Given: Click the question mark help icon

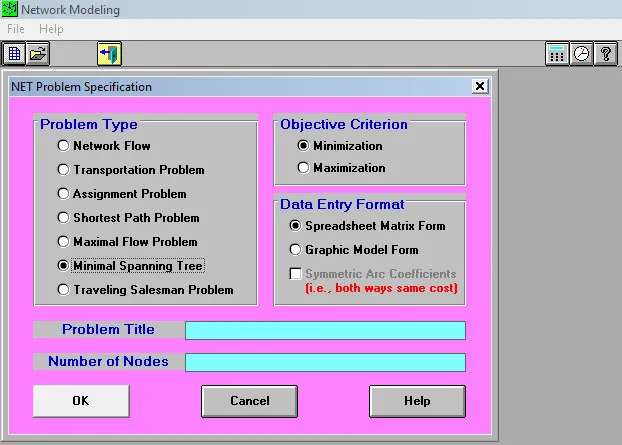Looking at the screenshot, I should click(605, 54).
